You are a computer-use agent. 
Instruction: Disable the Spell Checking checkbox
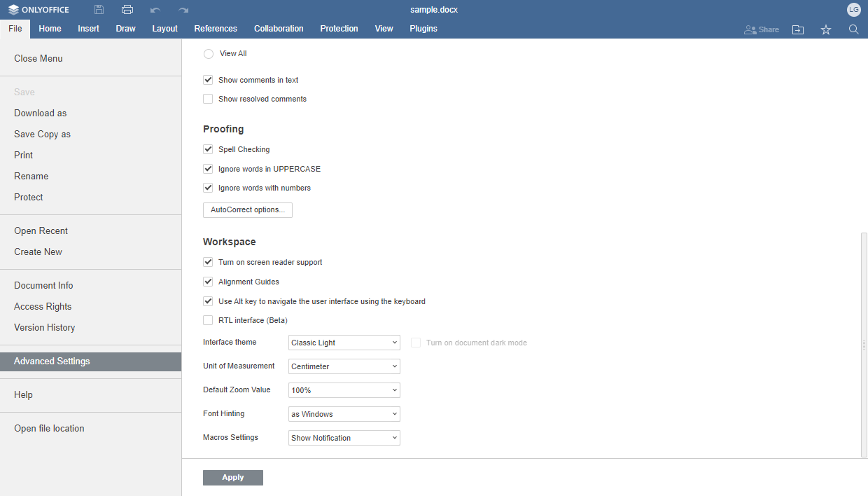[208, 149]
